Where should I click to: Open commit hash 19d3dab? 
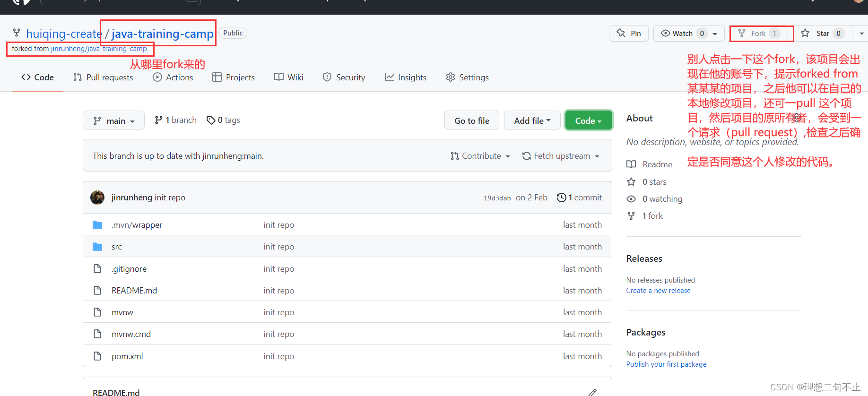tap(497, 198)
